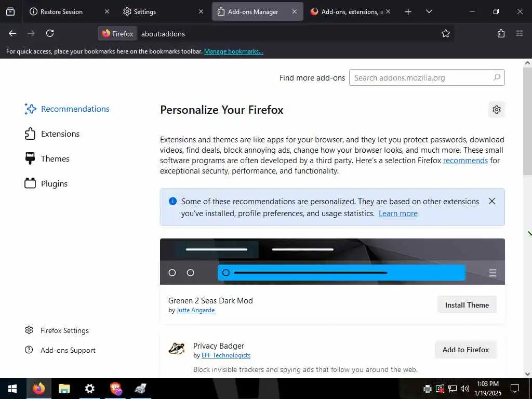Open Firefox Settings from sidebar
This screenshot has height=399, width=532.
coord(57,330)
